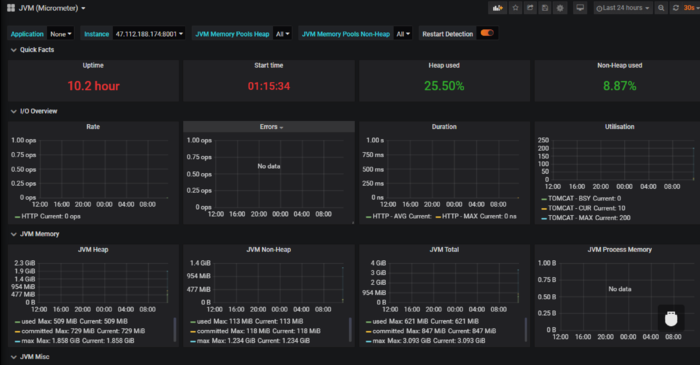Click the zoom out time range icon
700x365 pixels.
click(x=661, y=8)
